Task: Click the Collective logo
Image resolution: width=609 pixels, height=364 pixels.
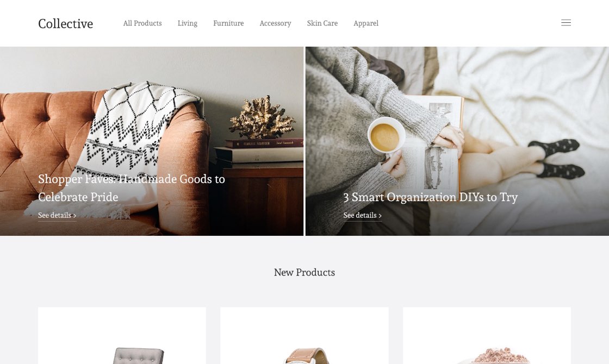Action: [x=66, y=24]
